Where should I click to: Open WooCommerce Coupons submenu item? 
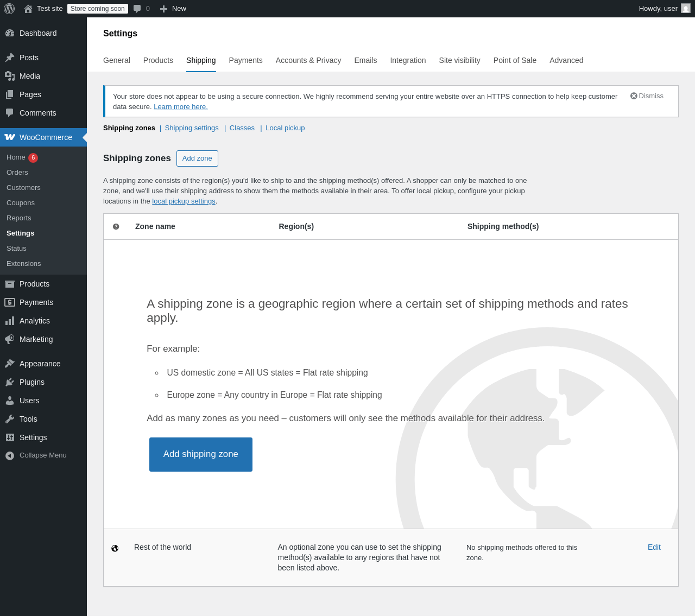[21, 203]
